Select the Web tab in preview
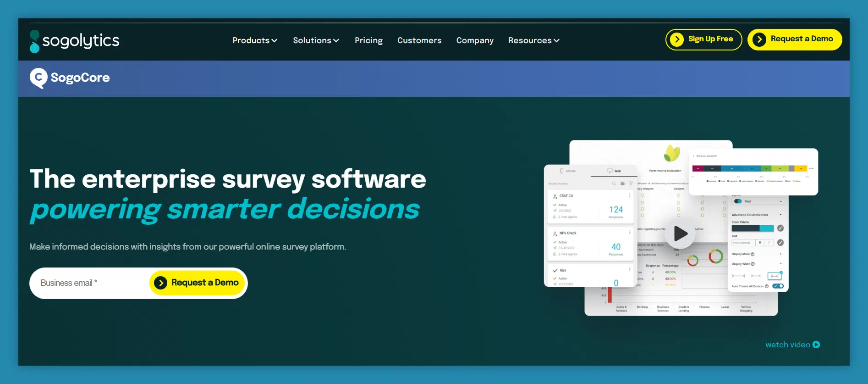Viewport: 868px width, 384px height. (x=614, y=171)
